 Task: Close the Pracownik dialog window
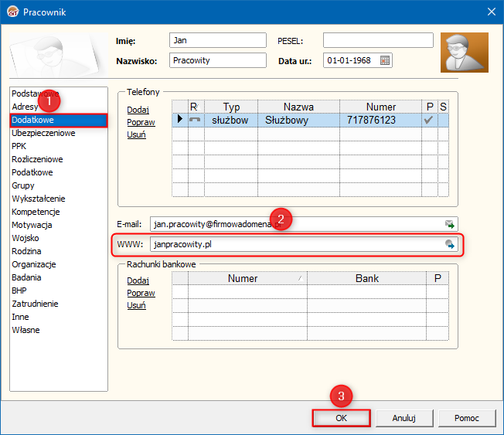click(490, 11)
